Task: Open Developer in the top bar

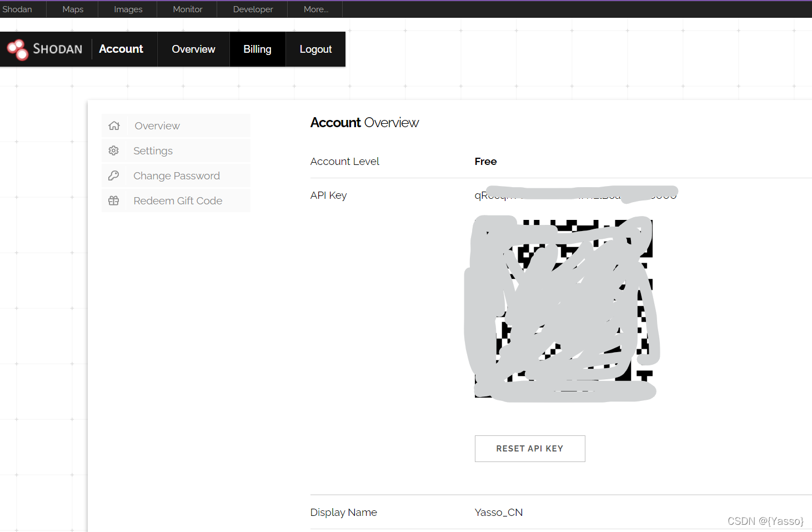Action: (253, 9)
